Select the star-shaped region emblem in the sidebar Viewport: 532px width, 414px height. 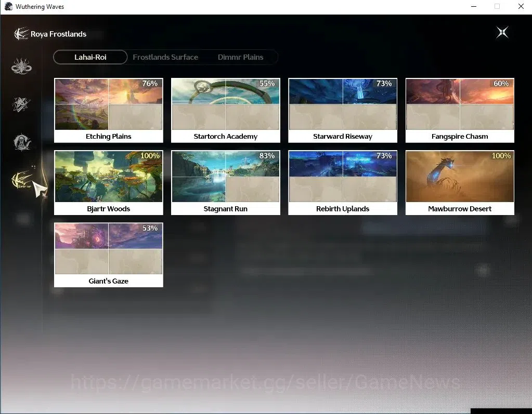(x=21, y=104)
